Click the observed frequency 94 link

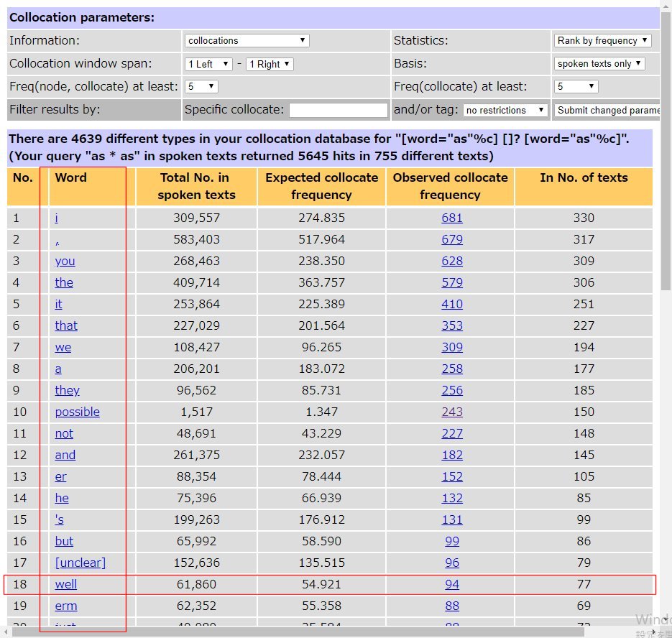451,584
